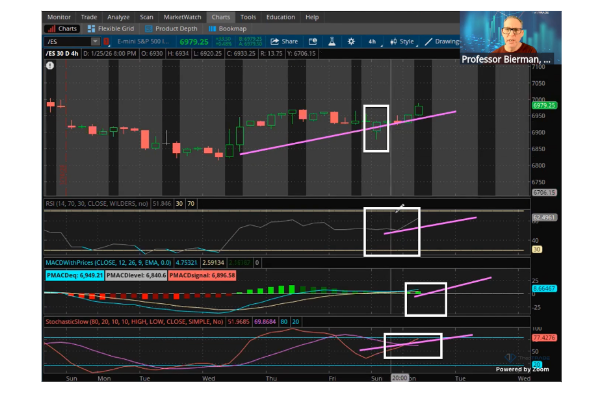Screen dimensions: 608x395
Task: Switch to the Analyze tab
Action: (118, 17)
